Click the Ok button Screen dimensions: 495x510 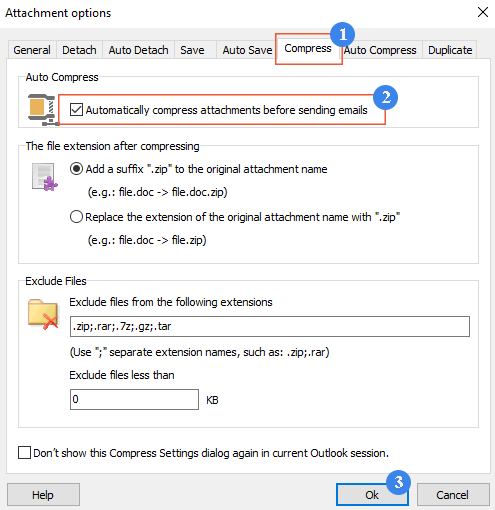coord(372,495)
